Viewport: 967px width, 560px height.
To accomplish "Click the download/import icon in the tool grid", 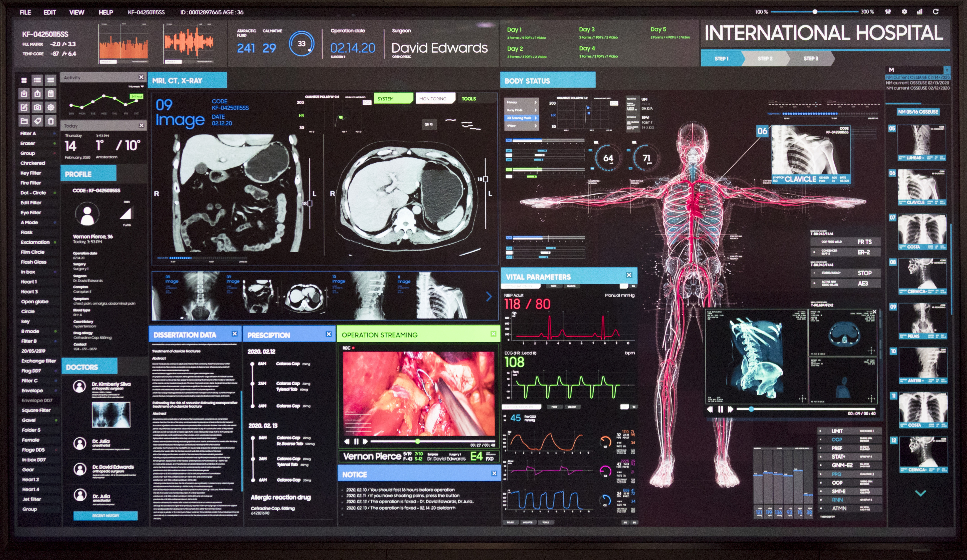I will 24,94.
